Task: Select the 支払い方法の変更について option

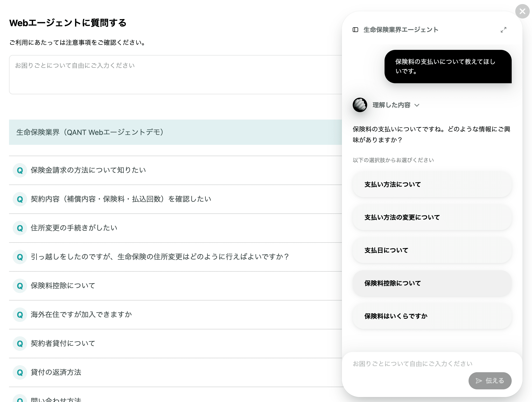Action: click(432, 217)
